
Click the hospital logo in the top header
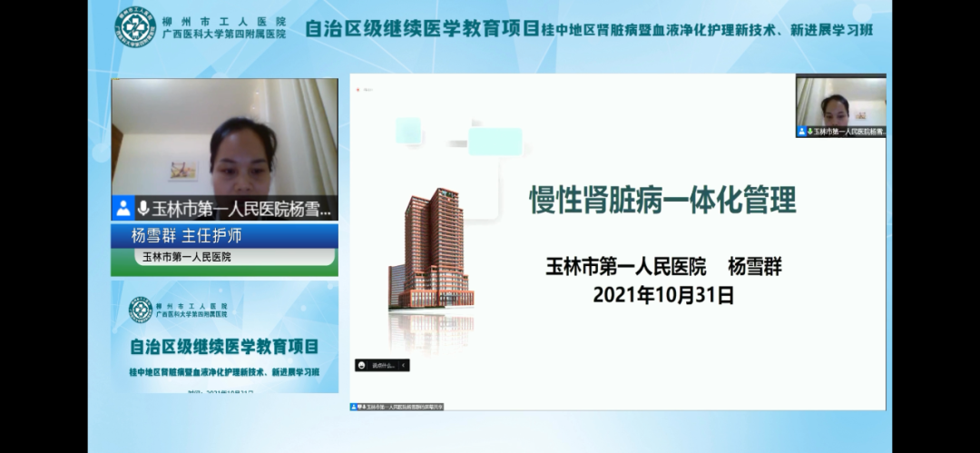point(135,28)
